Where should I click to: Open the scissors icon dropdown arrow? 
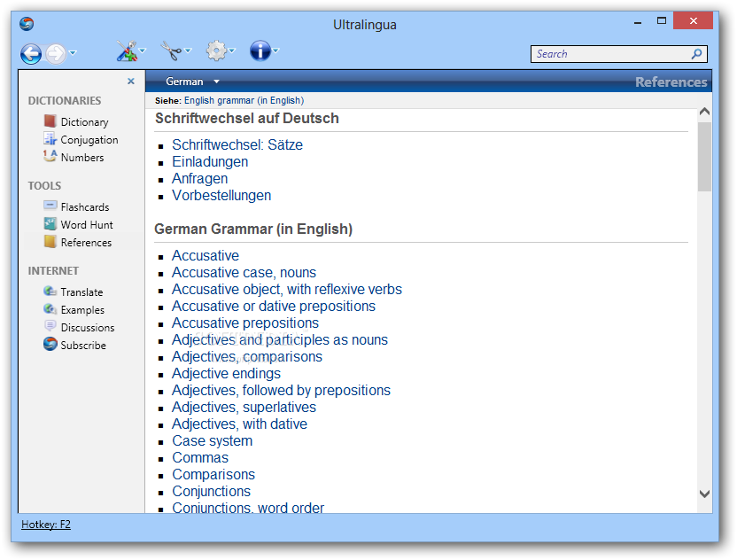[x=188, y=51]
